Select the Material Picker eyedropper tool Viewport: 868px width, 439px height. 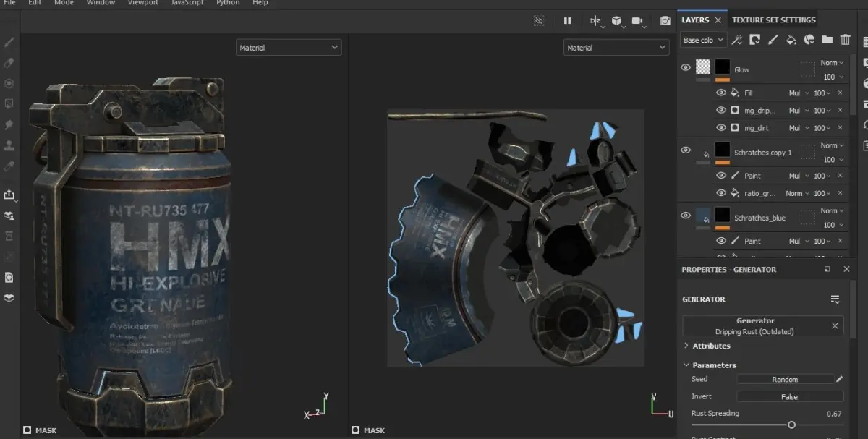pos(9,166)
